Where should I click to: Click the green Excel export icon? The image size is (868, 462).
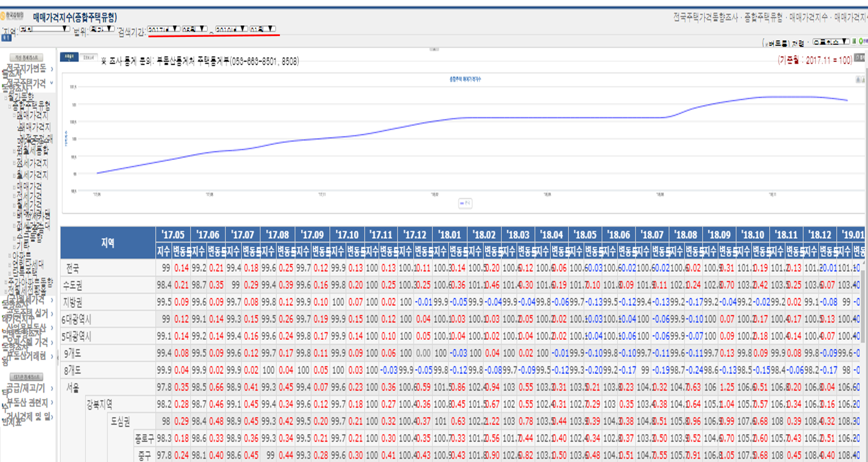click(854, 42)
